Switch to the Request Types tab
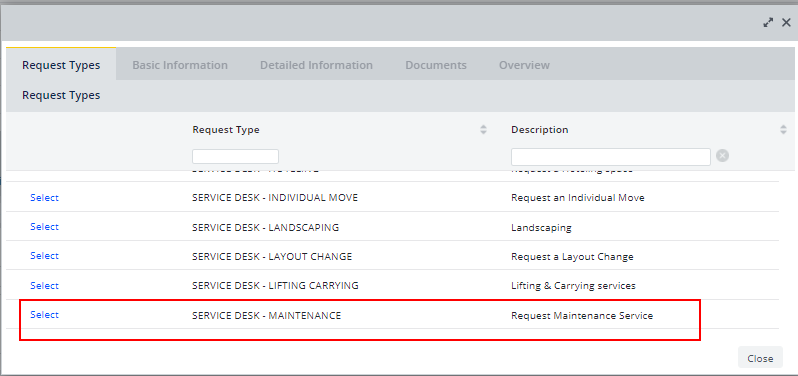 [x=61, y=65]
